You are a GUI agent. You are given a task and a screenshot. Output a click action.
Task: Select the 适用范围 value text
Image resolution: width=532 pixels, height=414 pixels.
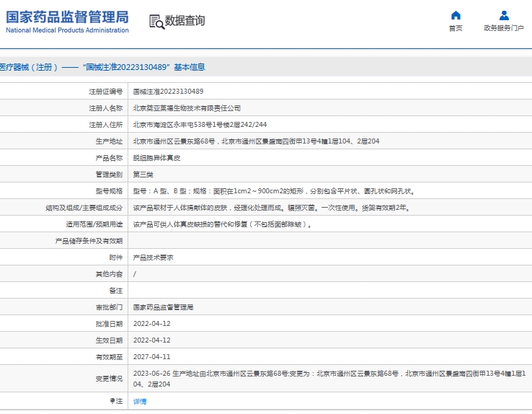tap(223, 224)
